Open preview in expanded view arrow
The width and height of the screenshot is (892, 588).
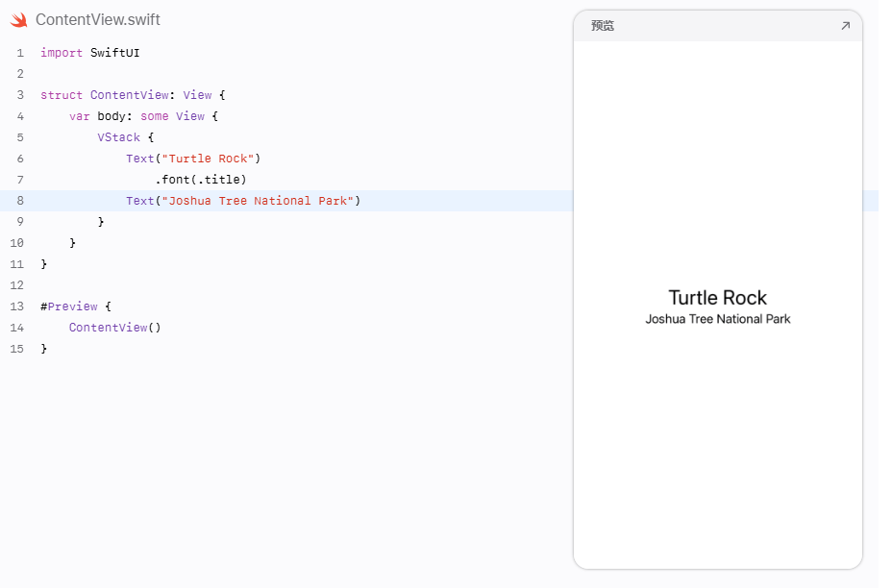[845, 26]
